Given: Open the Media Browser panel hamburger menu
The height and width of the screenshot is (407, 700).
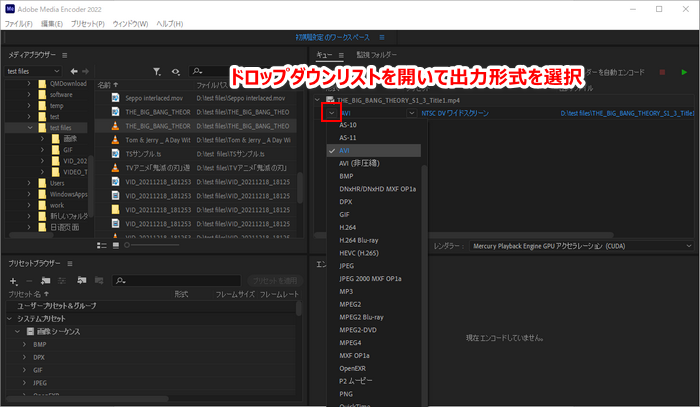Looking at the screenshot, I should (66, 54).
